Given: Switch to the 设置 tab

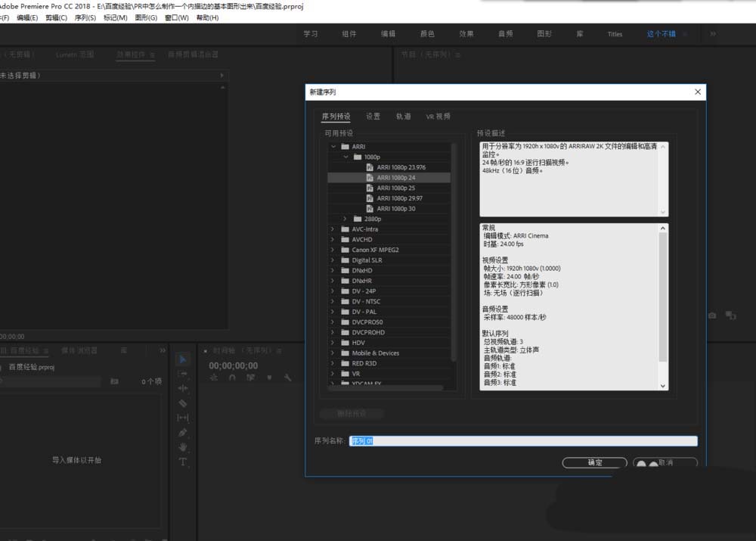Looking at the screenshot, I should point(373,117).
